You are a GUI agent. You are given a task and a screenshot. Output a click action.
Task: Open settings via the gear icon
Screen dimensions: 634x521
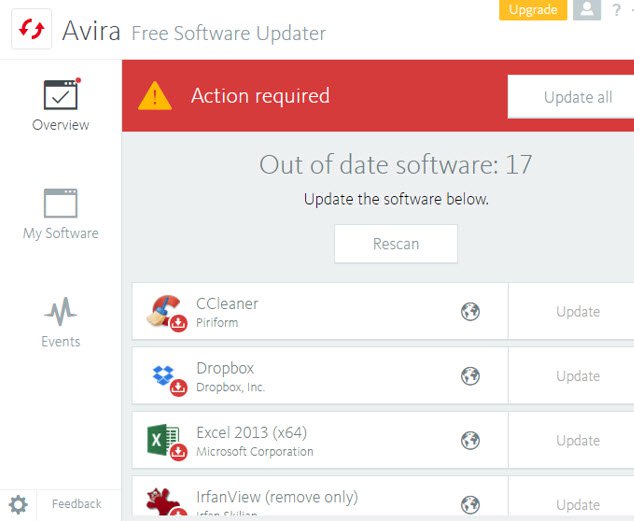click(18, 503)
